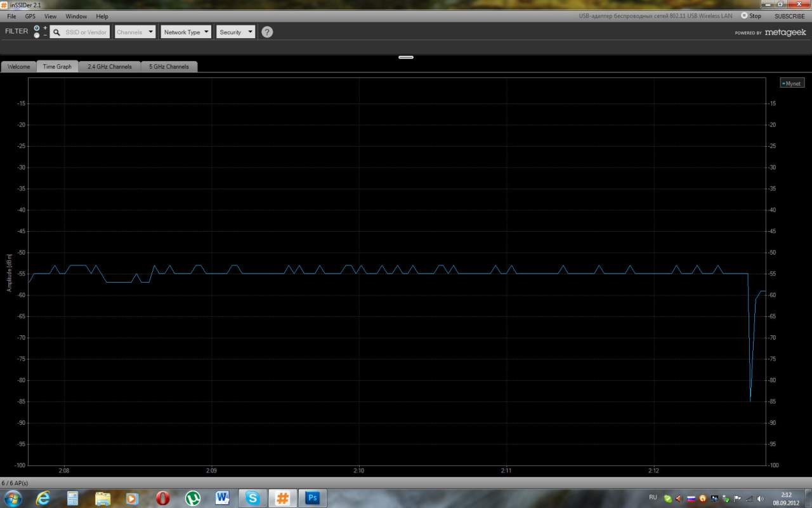Click the inSSIDer taskbar button

(x=282, y=498)
